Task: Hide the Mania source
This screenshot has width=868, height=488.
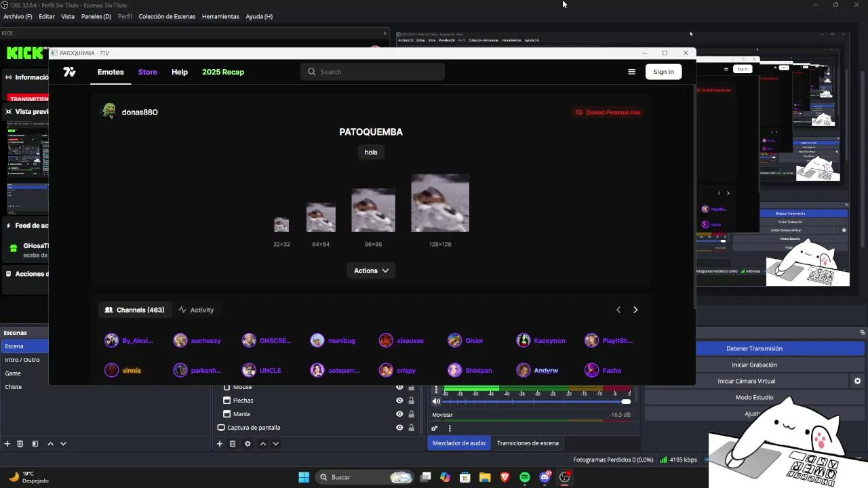Action: click(399, 414)
